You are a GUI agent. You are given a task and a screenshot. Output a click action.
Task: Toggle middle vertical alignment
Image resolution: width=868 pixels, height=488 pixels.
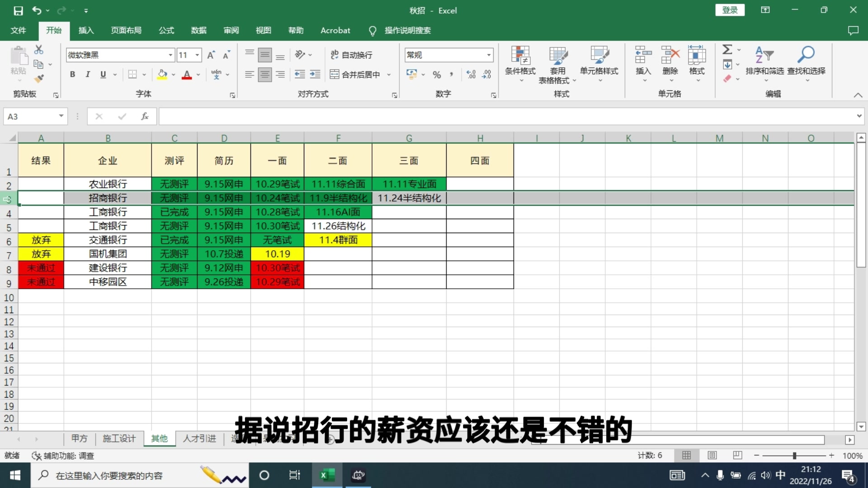click(265, 55)
